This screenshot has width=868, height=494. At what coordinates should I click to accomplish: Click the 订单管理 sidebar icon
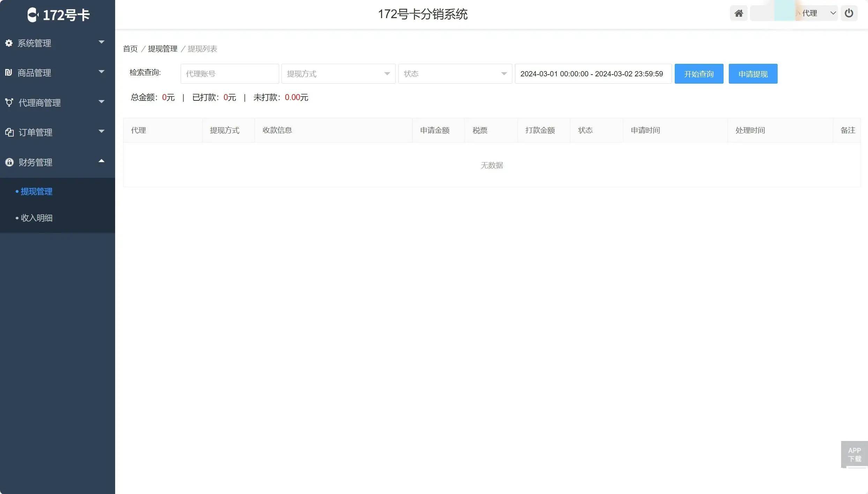point(9,132)
